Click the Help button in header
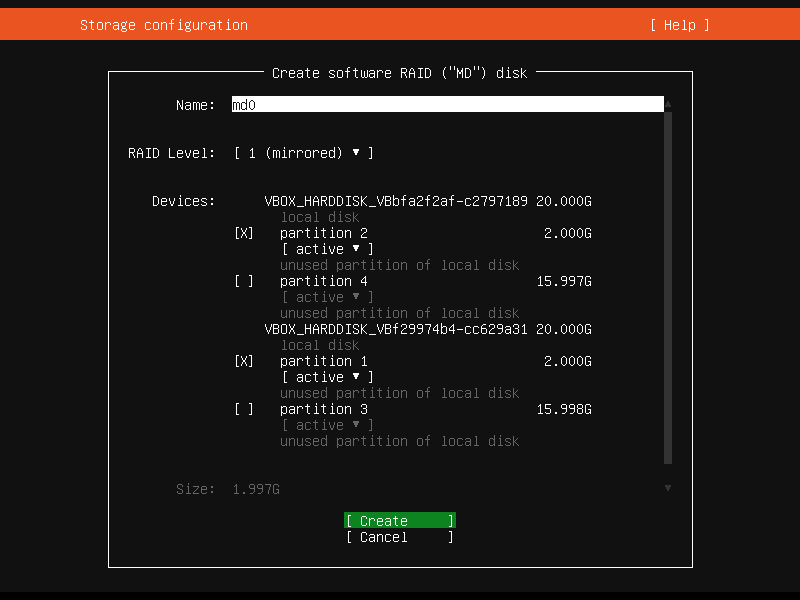 (x=680, y=25)
